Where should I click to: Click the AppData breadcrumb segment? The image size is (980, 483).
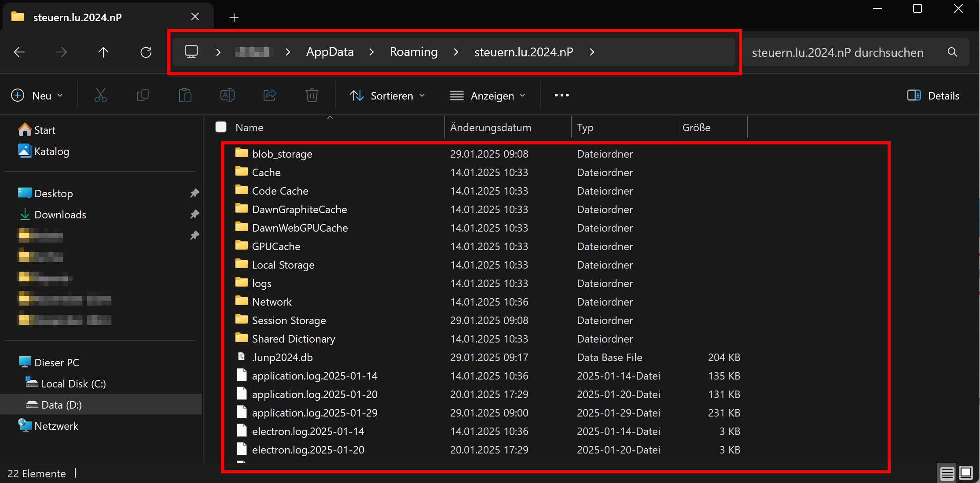pos(330,52)
